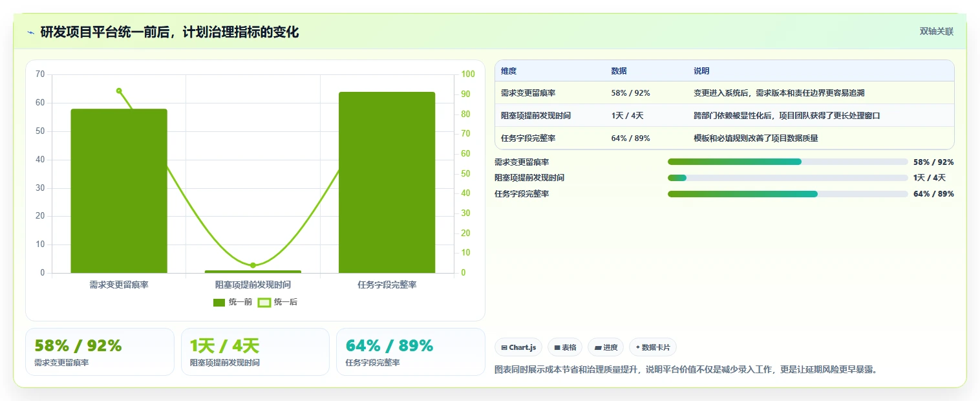Click table cell 58% / 92%

(630, 93)
